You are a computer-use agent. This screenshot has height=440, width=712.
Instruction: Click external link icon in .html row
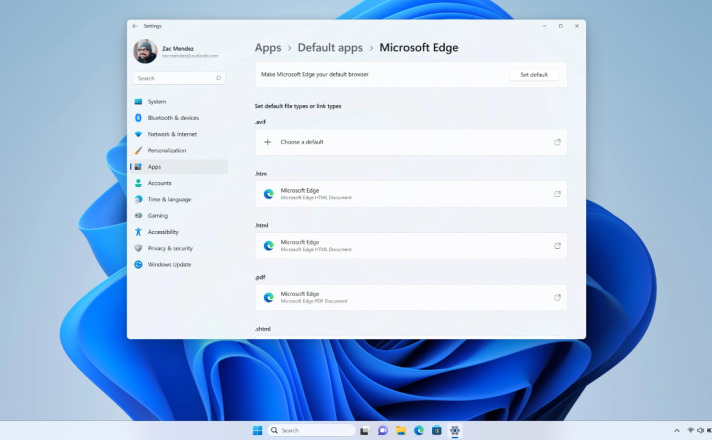[557, 246]
